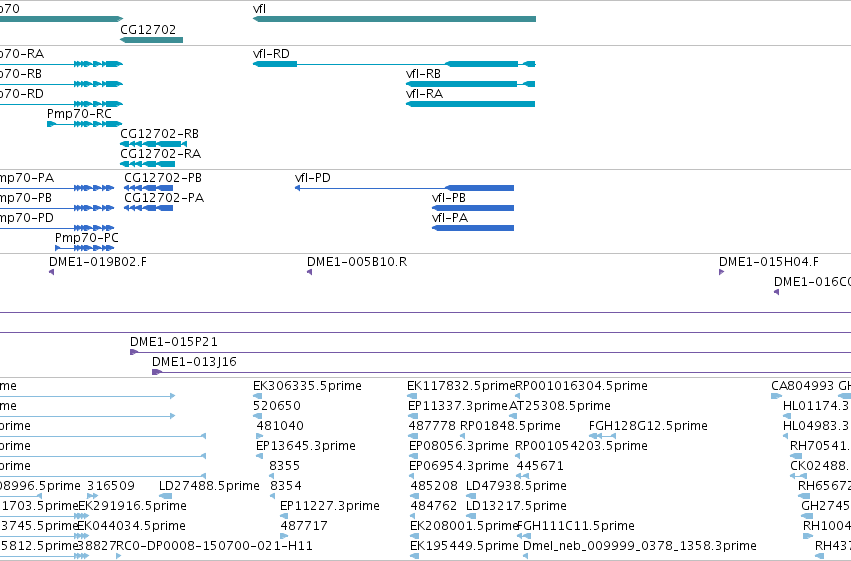Open EST 38827RC0-DP0008-150700-021-H11
Screen dimensions: 851x561
click(195, 546)
